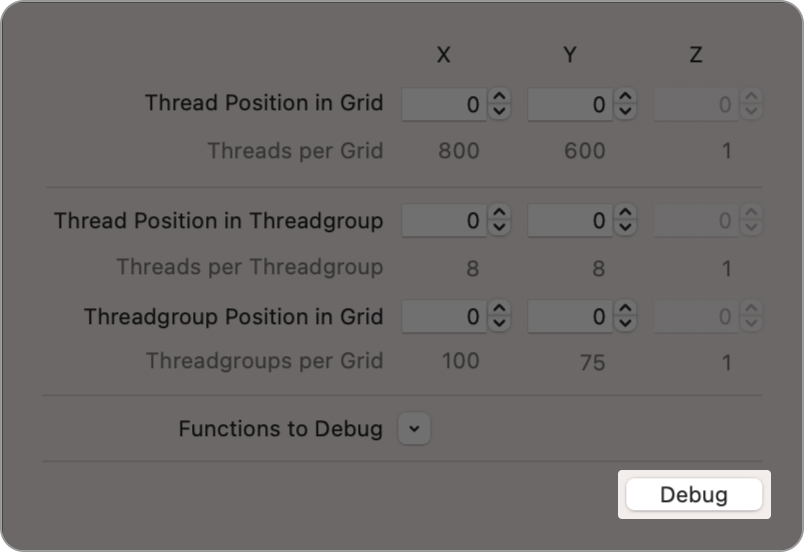Click the Threadgroup Position in Grid Y stepper
Screen dimensions: 804x552
click(626, 317)
